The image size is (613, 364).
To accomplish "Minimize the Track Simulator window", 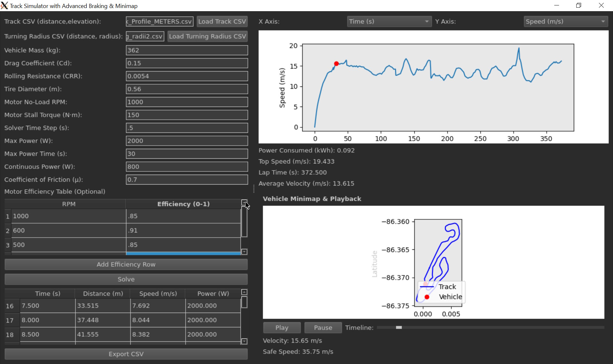I will 556,5.
